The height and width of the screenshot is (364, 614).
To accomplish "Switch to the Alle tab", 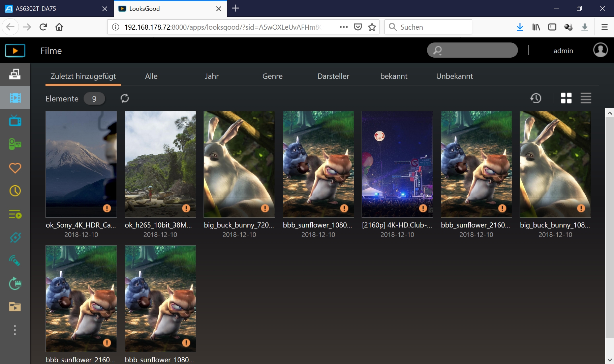I will point(151,76).
